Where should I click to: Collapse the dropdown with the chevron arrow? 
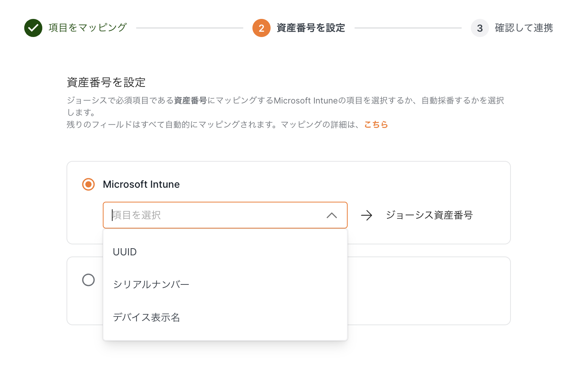(332, 215)
